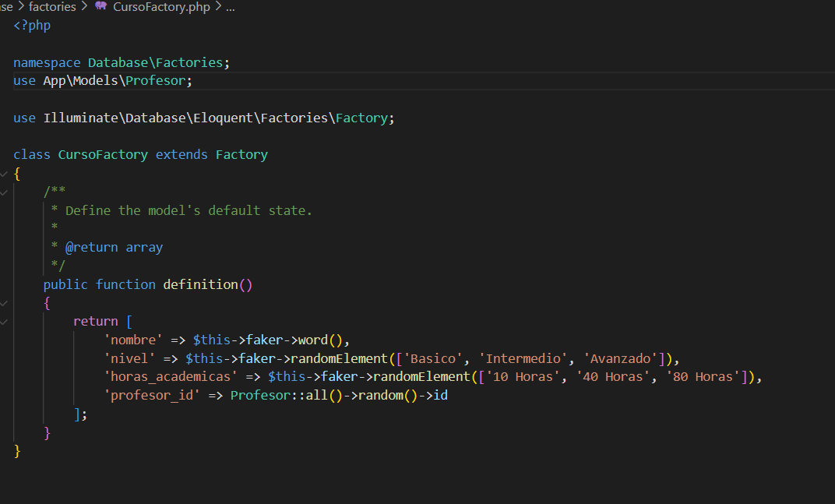Click the 'nivel' array key
The height and width of the screenshot is (504, 835).
coord(129,358)
